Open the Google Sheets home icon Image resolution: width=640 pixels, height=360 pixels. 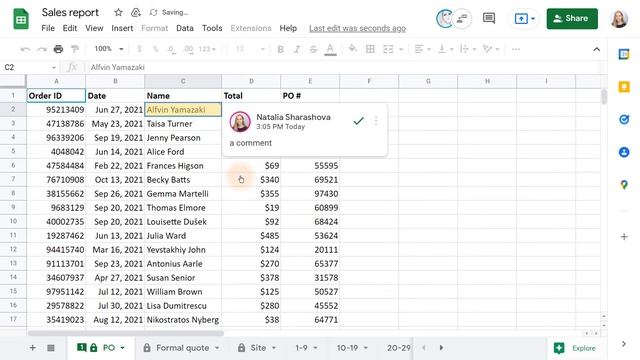click(x=21, y=19)
